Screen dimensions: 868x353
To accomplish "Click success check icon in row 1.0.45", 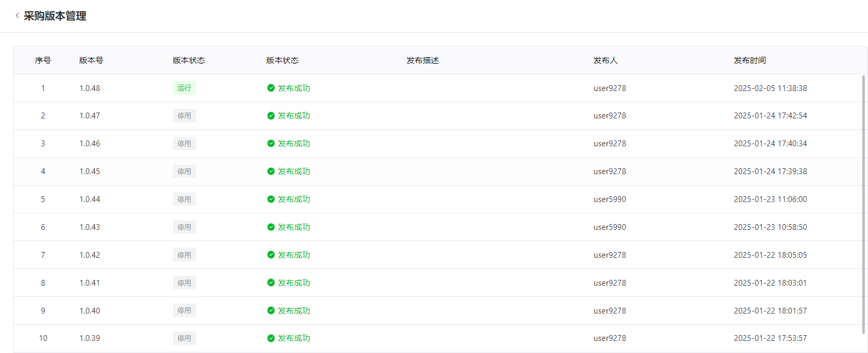I will click(x=271, y=172).
